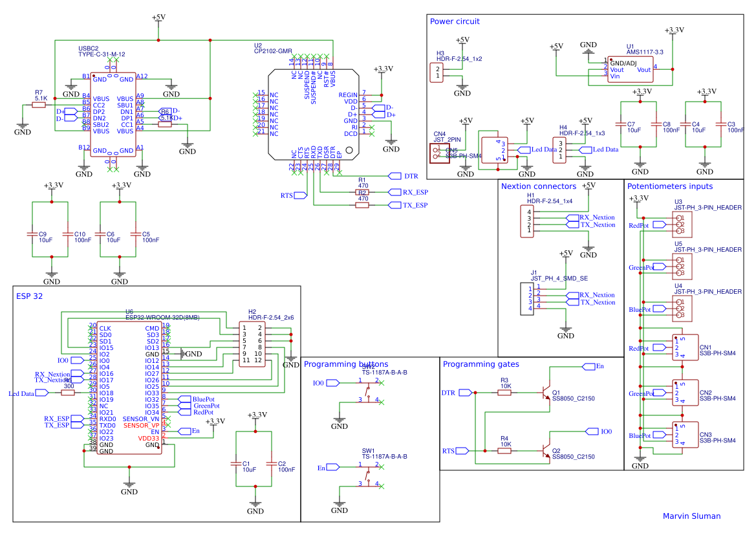Select the AMS1117-3.3 regulator U1 symbol
756x535 pixels.
[630, 69]
